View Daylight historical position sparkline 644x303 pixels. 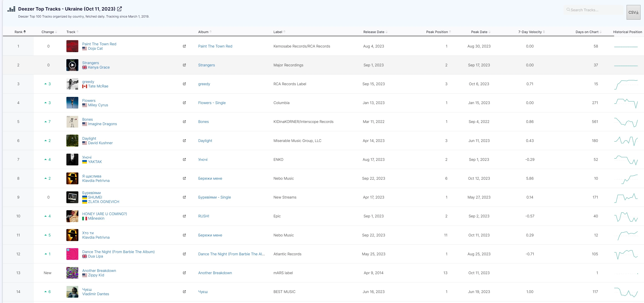pyautogui.click(x=626, y=141)
